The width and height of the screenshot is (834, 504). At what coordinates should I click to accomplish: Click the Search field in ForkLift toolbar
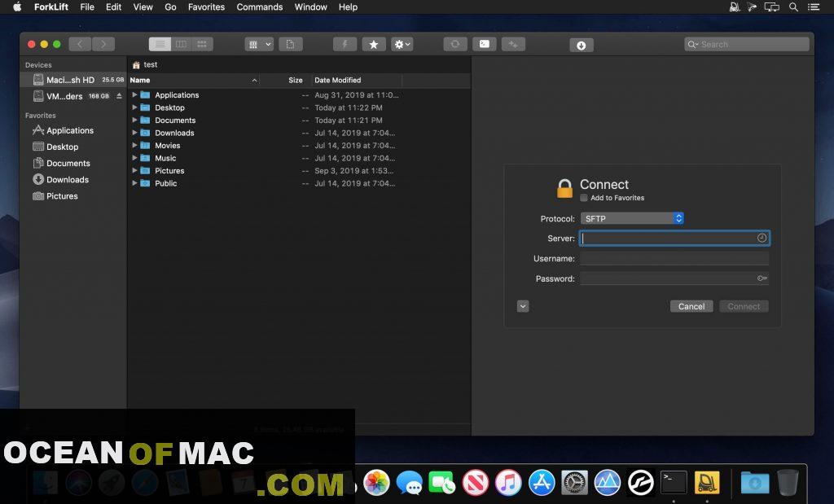pyautogui.click(x=747, y=44)
